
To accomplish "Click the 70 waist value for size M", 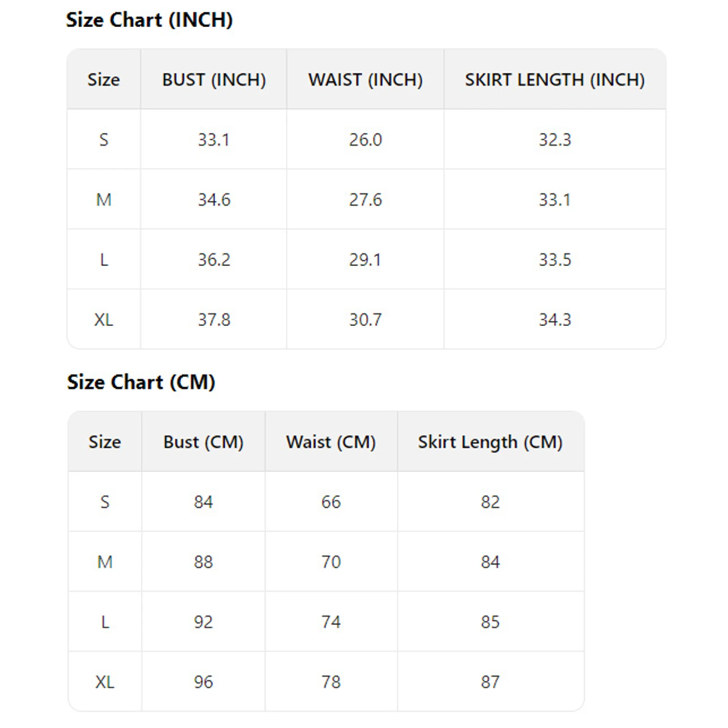I will [x=331, y=562].
